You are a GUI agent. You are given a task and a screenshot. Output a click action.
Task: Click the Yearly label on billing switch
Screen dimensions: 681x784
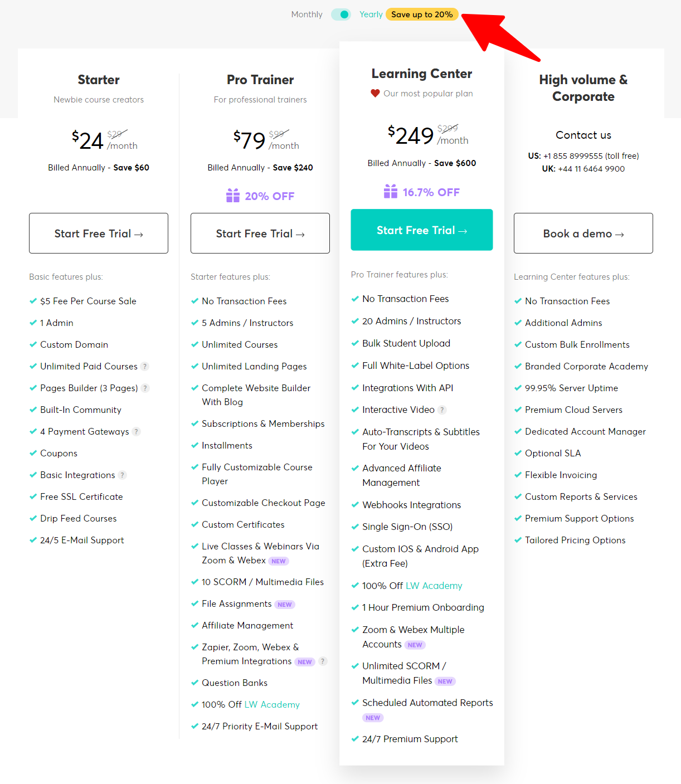point(371,14)
